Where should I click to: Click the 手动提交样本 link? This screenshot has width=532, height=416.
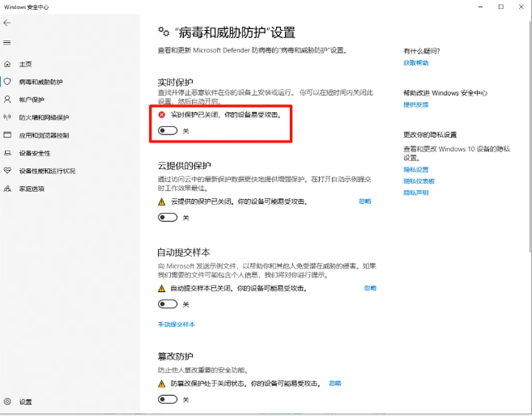[177, 325]
